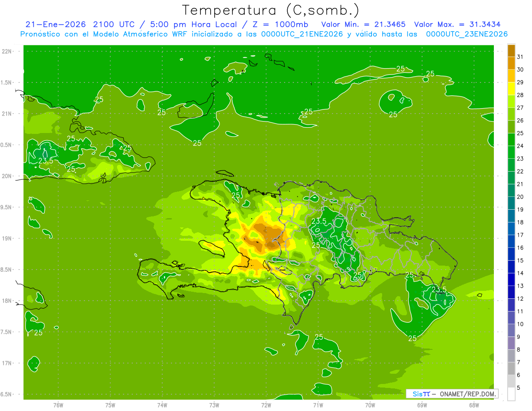Click the '21-Ene-2026' date text
This screenshot has width=532, height=411.
coord(55,24)
